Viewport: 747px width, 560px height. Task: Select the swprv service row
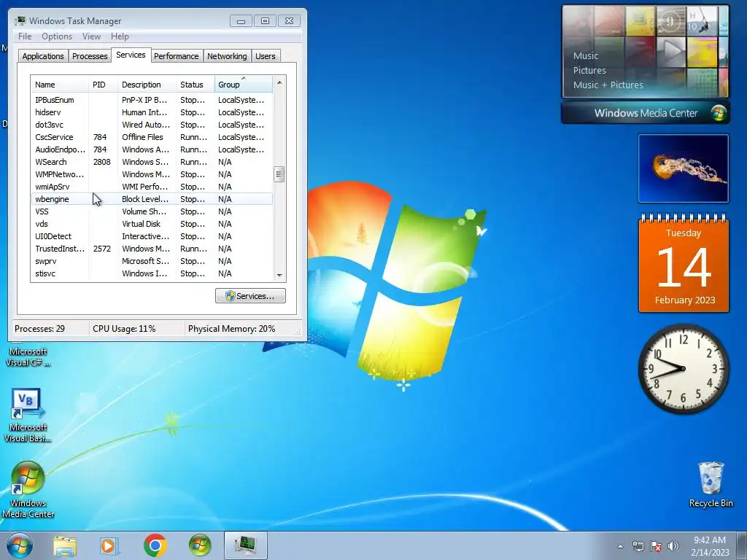(152, 261)
